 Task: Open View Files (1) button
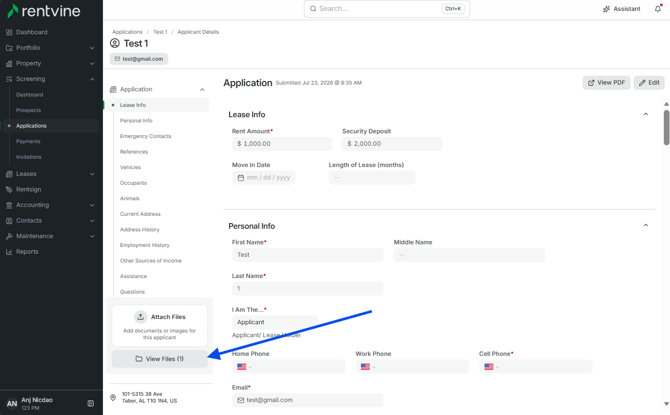tap(159, 359)
